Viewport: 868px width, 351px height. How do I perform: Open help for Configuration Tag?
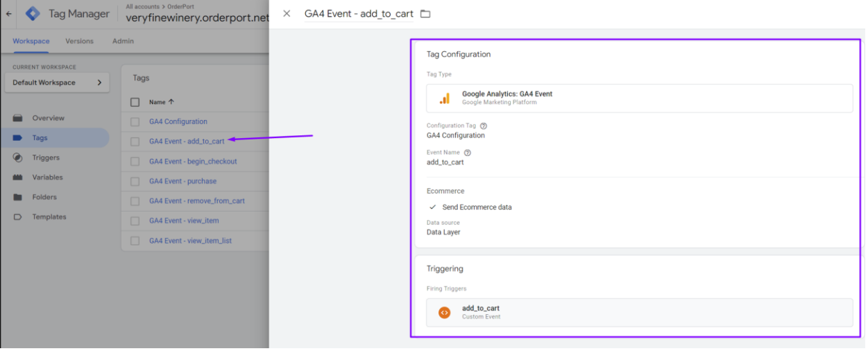tap(484, 126)
